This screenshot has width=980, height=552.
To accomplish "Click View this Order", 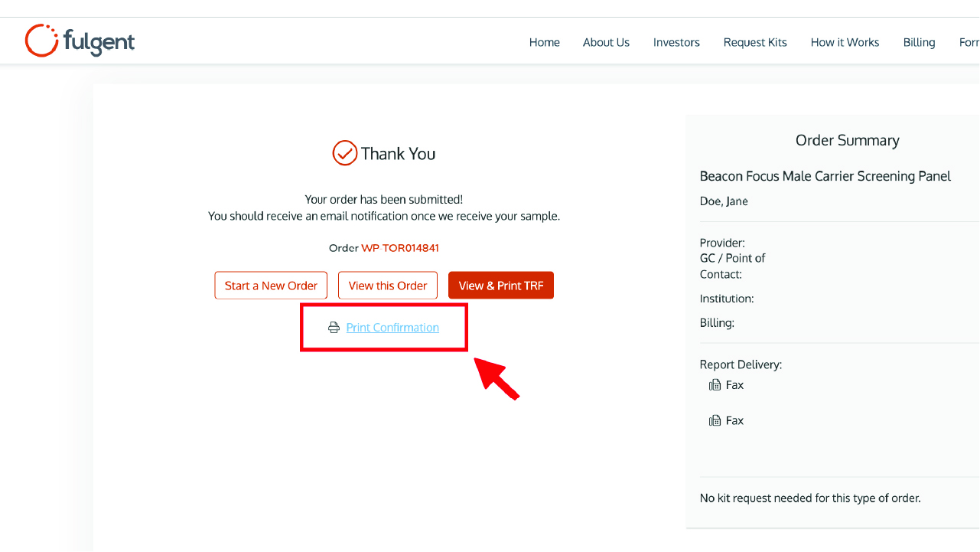I will pos(387,285).
